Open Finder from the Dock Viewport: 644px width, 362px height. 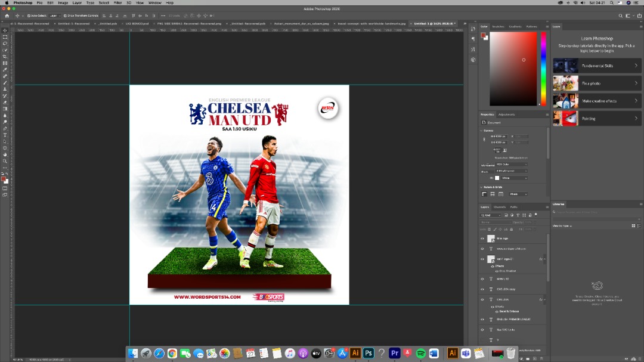click(x=132, y=353)
